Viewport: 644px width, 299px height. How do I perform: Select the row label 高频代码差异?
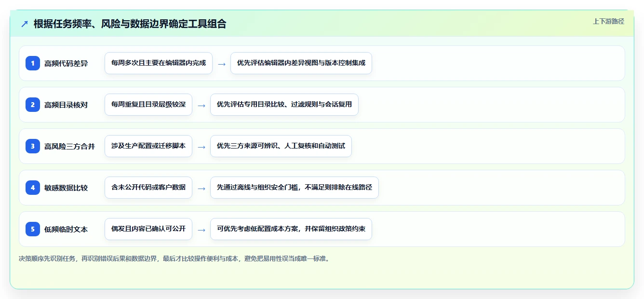66,63
